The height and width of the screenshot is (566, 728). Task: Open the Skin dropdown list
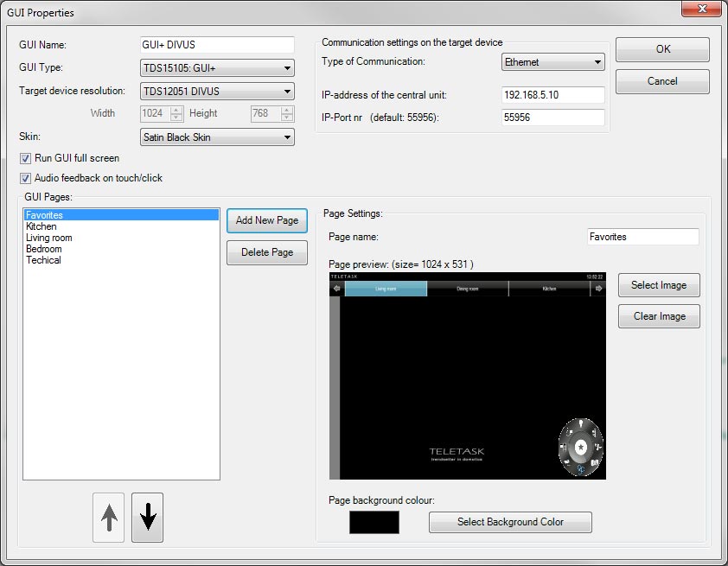point(217,137)
